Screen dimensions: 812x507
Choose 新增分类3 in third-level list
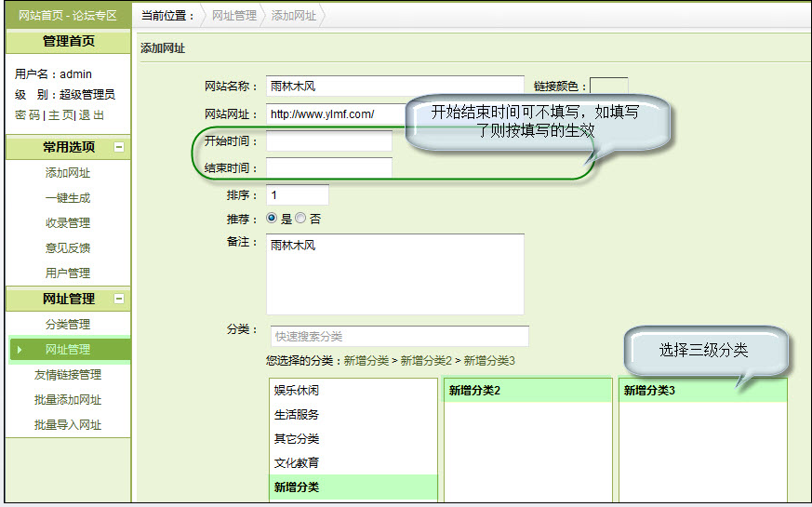[x=649, y=391]
